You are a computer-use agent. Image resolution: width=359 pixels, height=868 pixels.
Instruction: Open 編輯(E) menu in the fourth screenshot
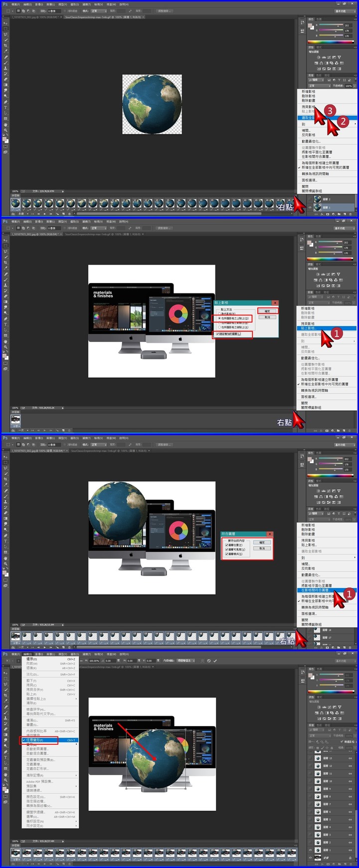[x=27, y=654]
